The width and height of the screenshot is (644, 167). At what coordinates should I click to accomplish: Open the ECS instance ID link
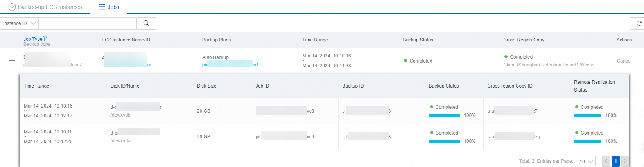point(126,65)
